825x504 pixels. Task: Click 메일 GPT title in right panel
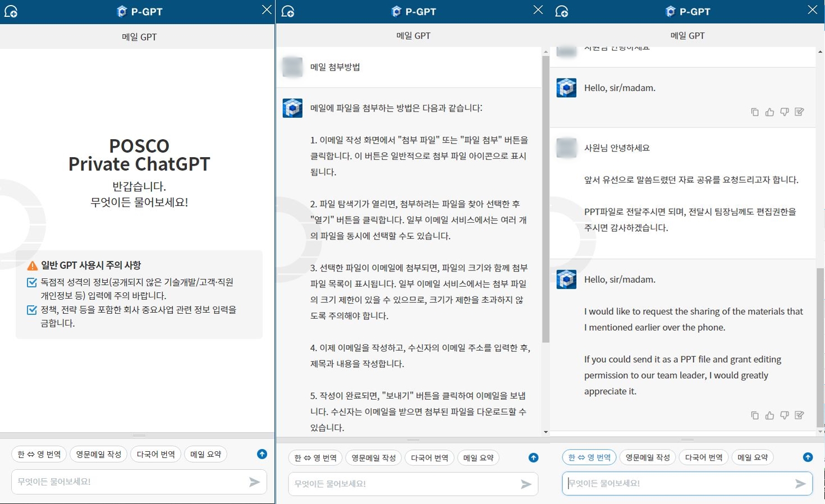pyautogui.click(x=687, y=35)
